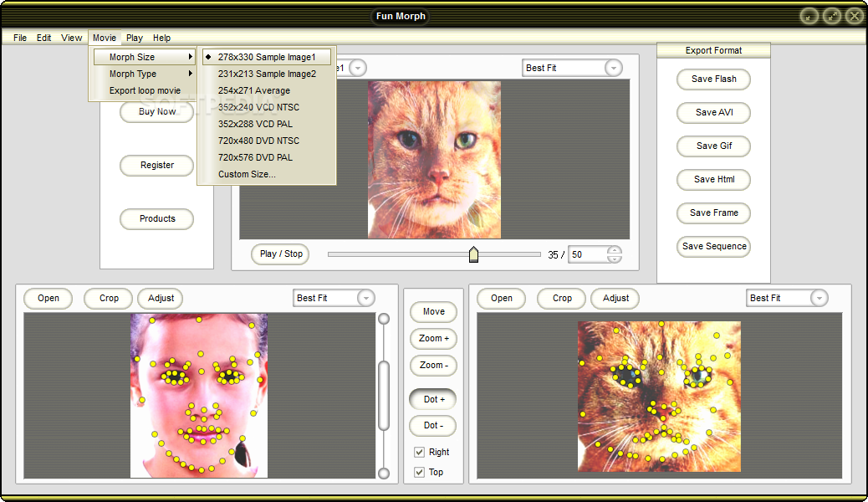Open left panel Best Fit dropdown
Screen dimensions: 868x502
point(365,298)
